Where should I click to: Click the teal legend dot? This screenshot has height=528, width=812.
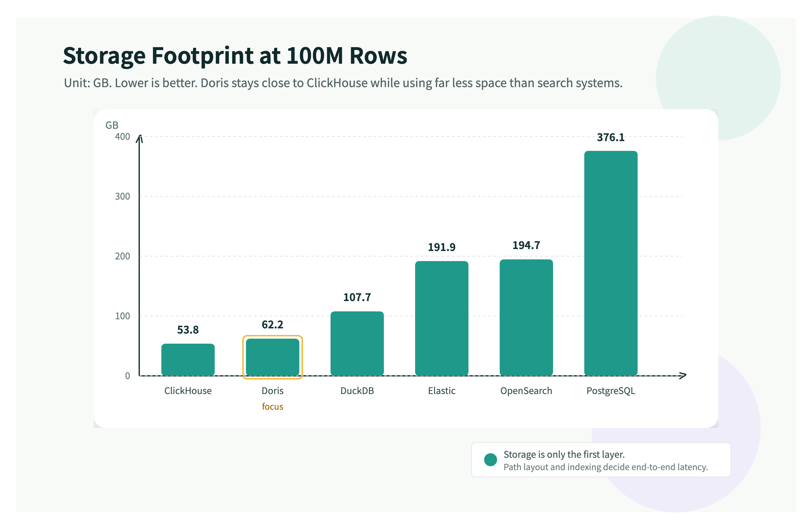pos(491,459)
